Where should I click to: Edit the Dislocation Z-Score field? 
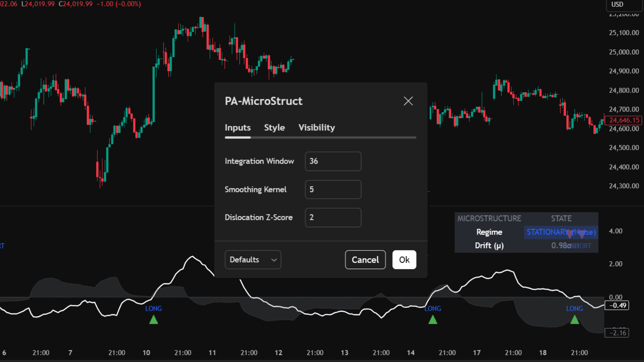click(x=333, y=218)
